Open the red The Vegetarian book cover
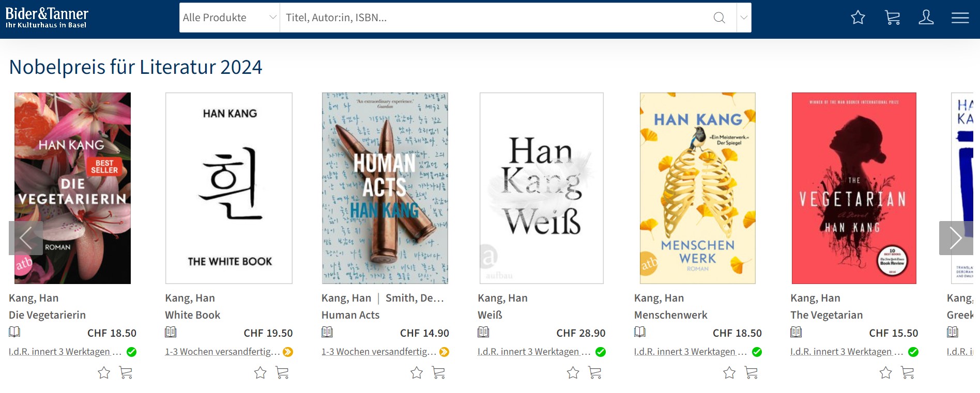 854,188
